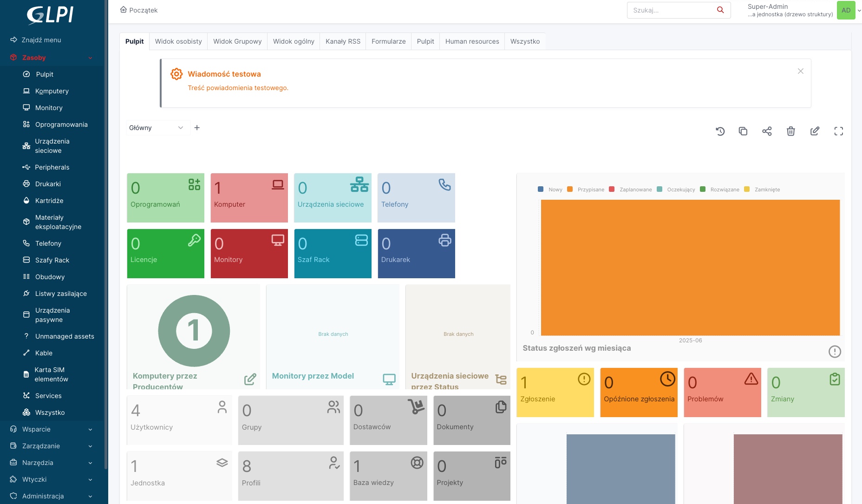Expand the Administracja menu section
This screenshot has height=504, width=862.
coord(52,496)
